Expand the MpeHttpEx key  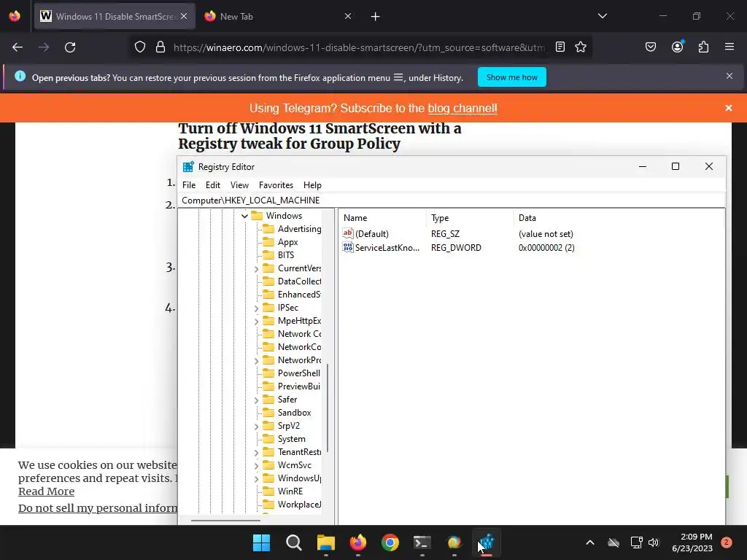pos(256,322)
